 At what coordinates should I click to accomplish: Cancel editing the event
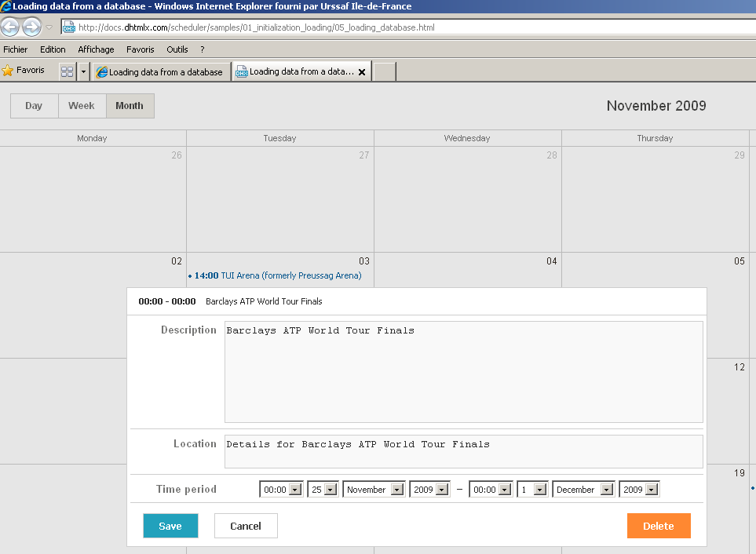(246, 526)
